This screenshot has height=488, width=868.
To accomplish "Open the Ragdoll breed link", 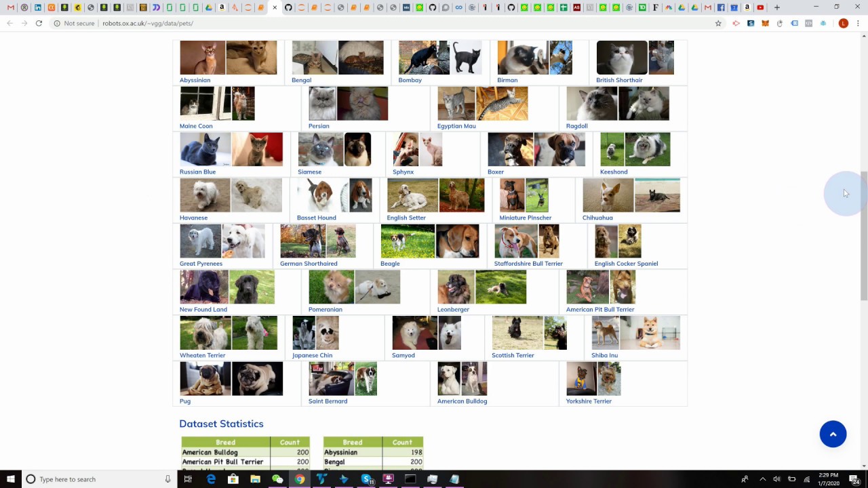I will point(577,126).
